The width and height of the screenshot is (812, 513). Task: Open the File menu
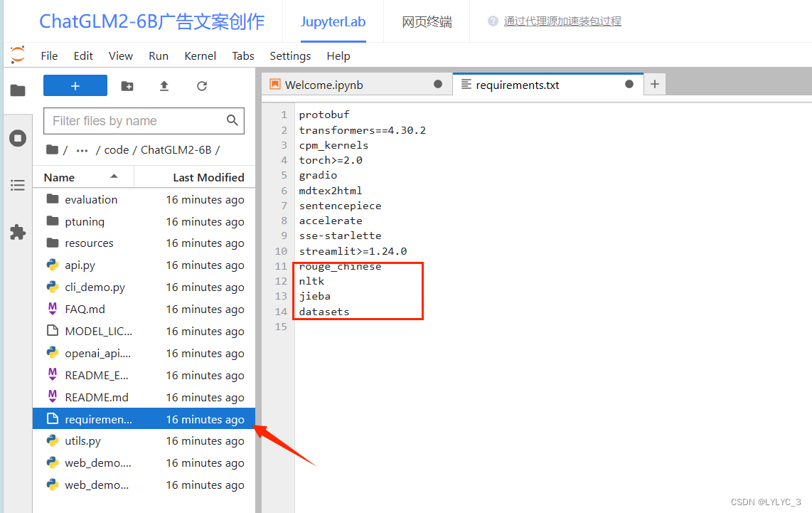[x=49, y=56]
